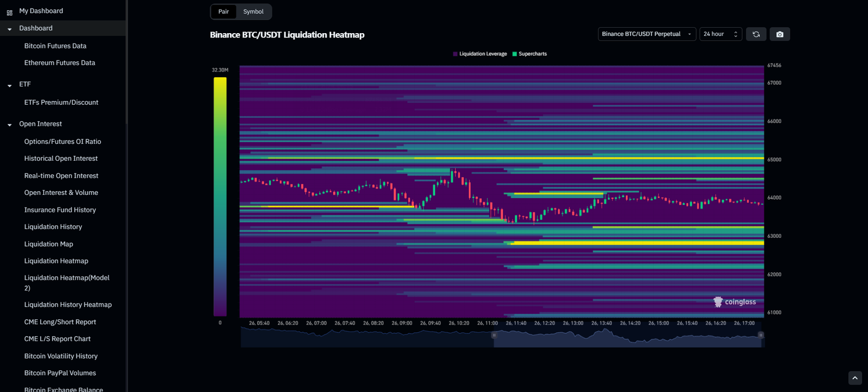Open Liquidation Map page

[48, 244]
